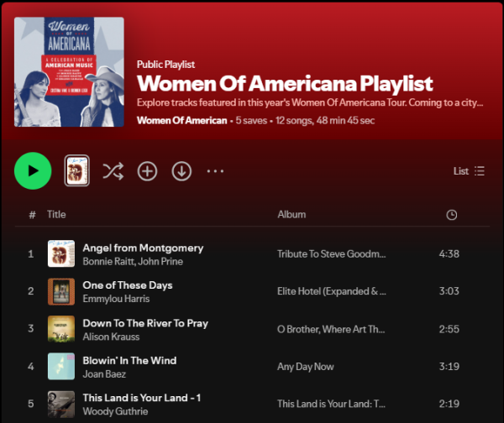Screen dimensions: 504x423
Task: Click the Woody Guthrie track album art
Action: [x=61, y=404]
